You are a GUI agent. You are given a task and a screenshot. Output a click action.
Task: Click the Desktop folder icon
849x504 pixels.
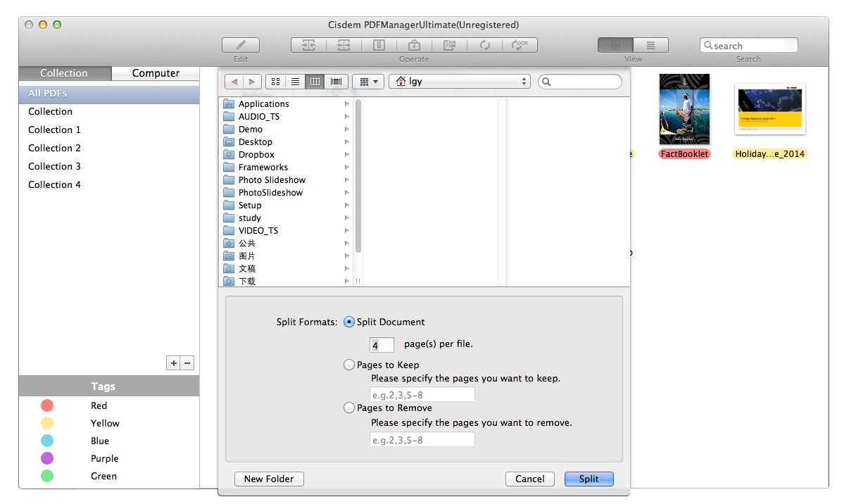pyautogui.click(x=229, y=142)
